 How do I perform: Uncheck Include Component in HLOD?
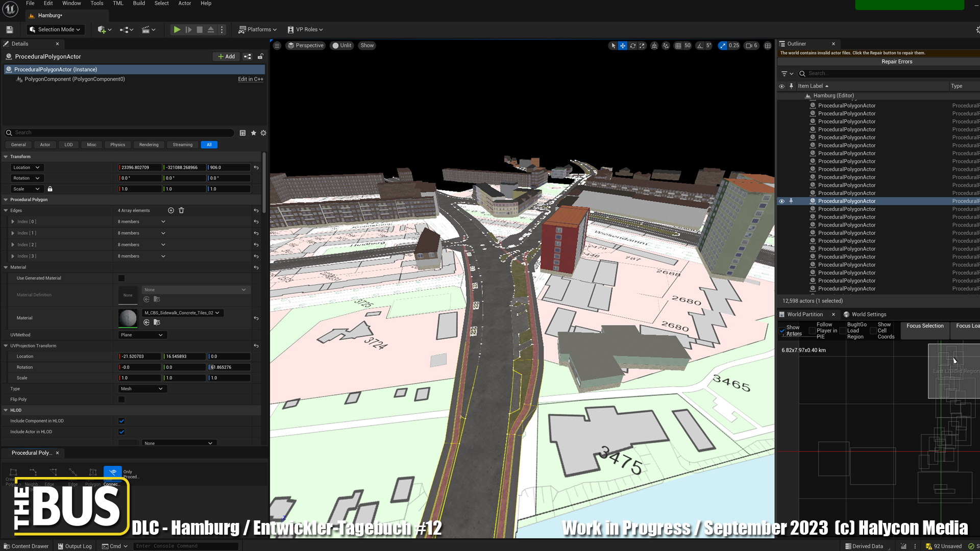click(x=121, y=421)
